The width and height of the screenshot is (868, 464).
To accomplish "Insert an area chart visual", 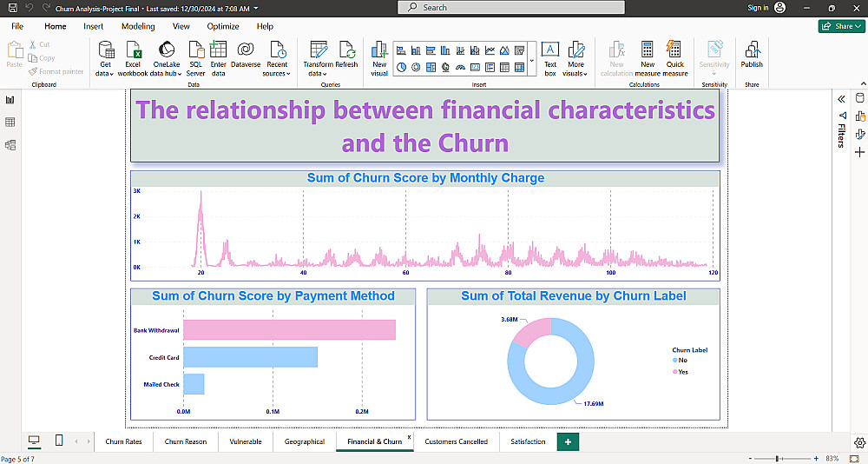I will pos(504,50).
